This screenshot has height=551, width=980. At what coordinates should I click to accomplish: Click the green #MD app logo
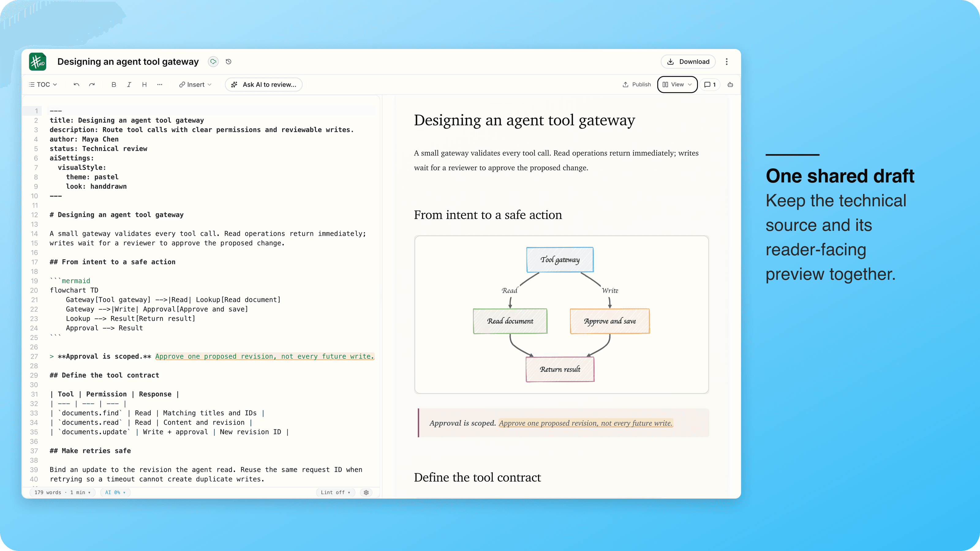(38, 62)
